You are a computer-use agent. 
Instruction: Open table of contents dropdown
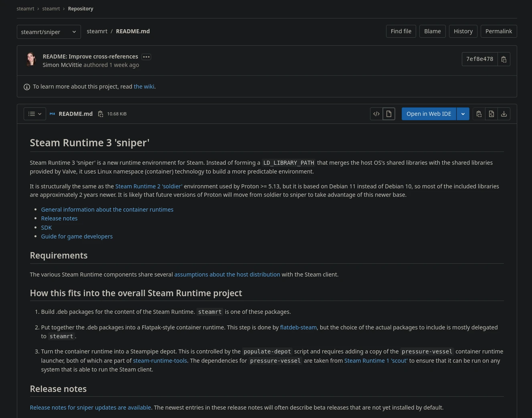point(35,114)
